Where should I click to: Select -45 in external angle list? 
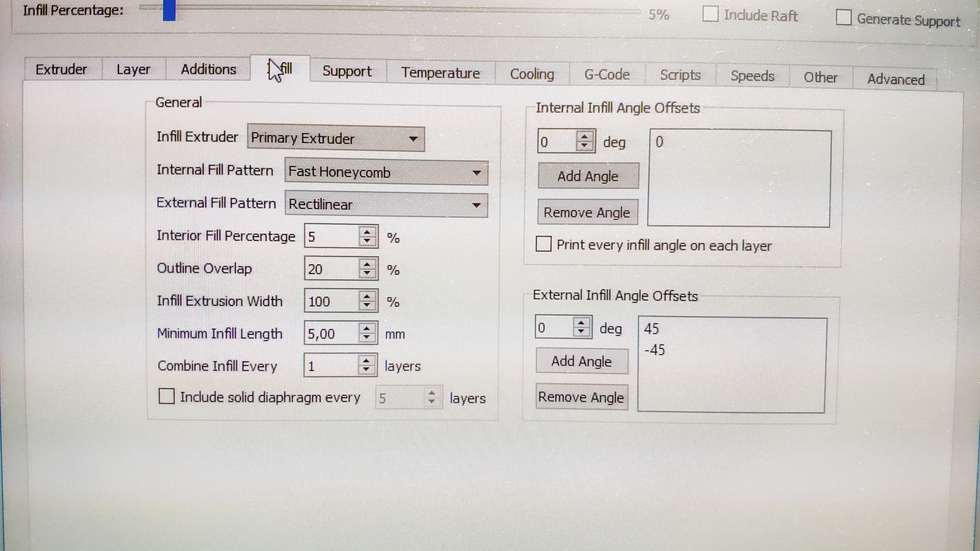tap(654, 349)
